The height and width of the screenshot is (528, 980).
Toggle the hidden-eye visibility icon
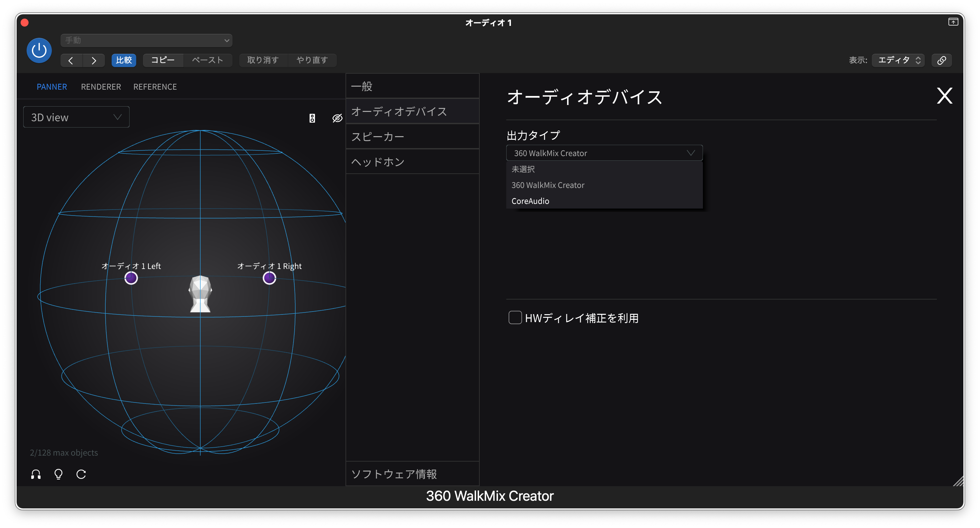pos(338,118)
